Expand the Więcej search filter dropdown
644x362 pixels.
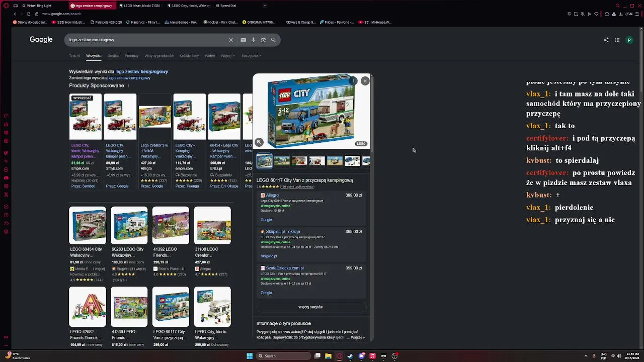[227, 56]
